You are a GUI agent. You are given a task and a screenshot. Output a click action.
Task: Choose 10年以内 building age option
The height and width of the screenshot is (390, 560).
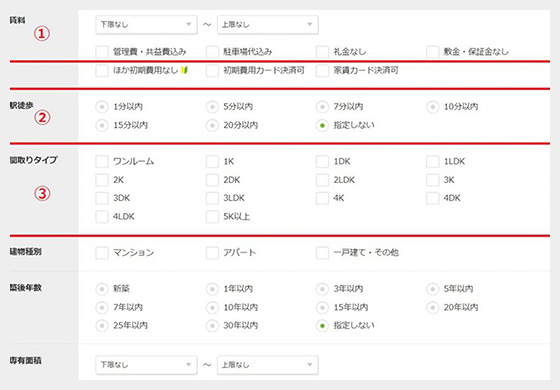pyautogui.click(x=212, y=307)
